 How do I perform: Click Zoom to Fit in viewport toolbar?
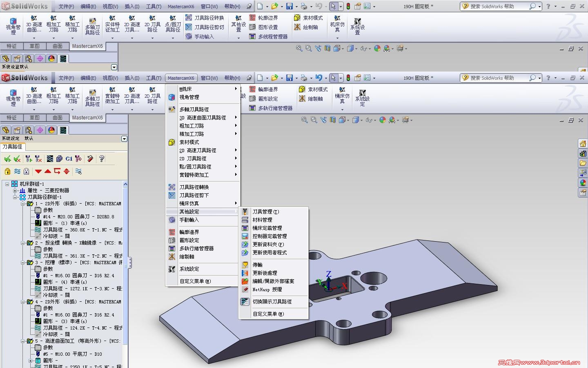coord(304,120)
